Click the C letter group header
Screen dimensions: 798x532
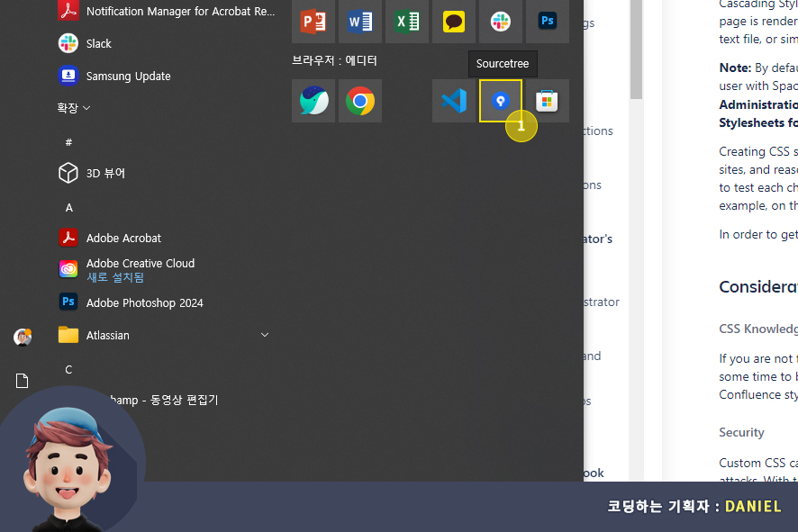coord(68,370)
